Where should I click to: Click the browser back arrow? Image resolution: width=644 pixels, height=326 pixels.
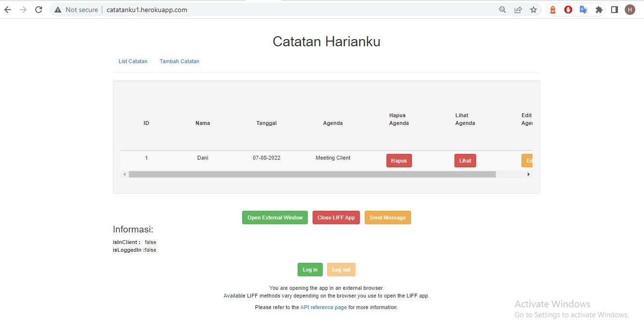coord(8,10)
